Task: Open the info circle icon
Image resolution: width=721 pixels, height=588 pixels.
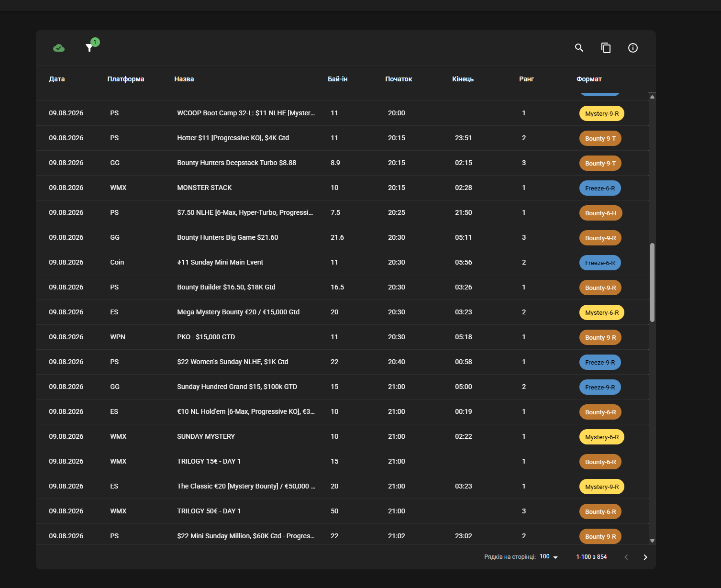Action: [632, 48]
